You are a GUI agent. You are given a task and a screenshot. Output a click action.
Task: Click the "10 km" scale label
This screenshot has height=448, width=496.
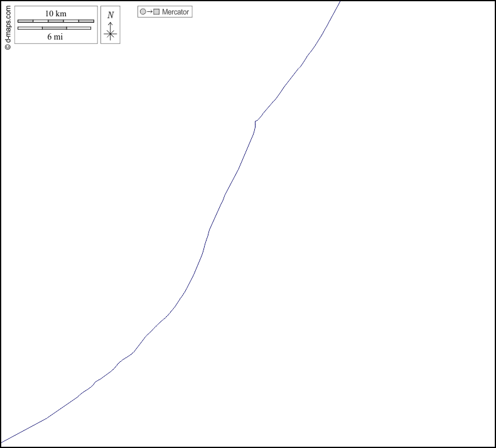coord(56,13)
